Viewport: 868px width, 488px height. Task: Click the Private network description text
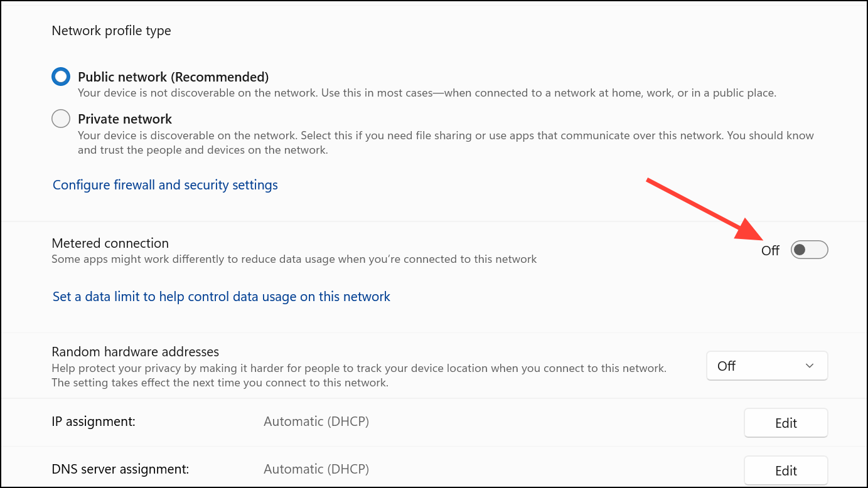[x=446, y=143]
